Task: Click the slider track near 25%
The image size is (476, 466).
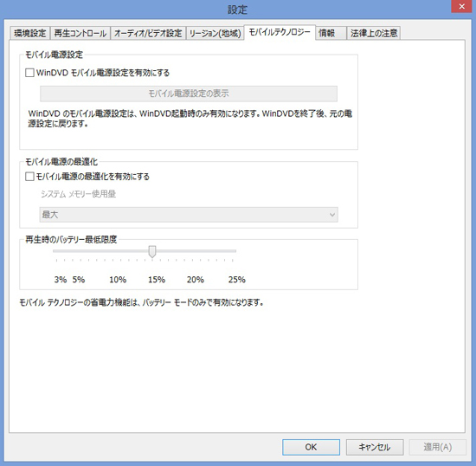Action: coord(233,251)
